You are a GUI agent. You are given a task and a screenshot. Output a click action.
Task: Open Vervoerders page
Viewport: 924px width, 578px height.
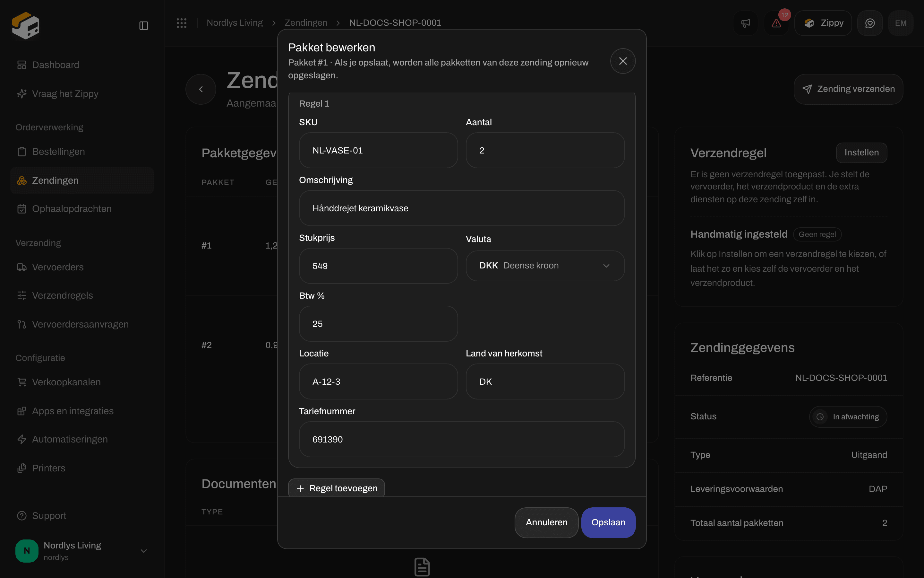(x=82, y=267)
